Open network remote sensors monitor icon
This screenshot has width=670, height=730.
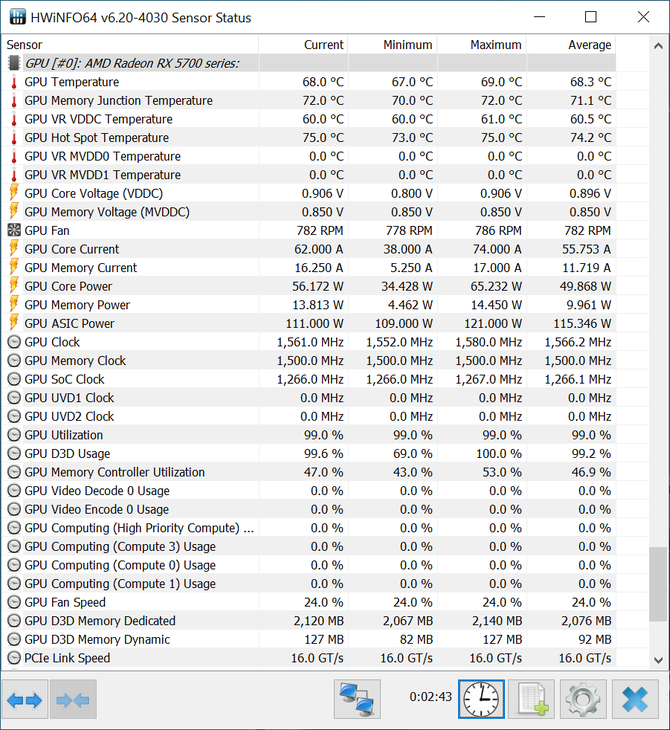point(357,699)
